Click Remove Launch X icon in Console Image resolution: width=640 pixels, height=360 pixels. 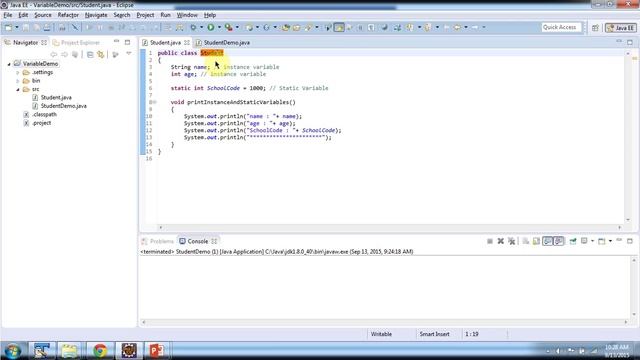[x=500, y=241]
